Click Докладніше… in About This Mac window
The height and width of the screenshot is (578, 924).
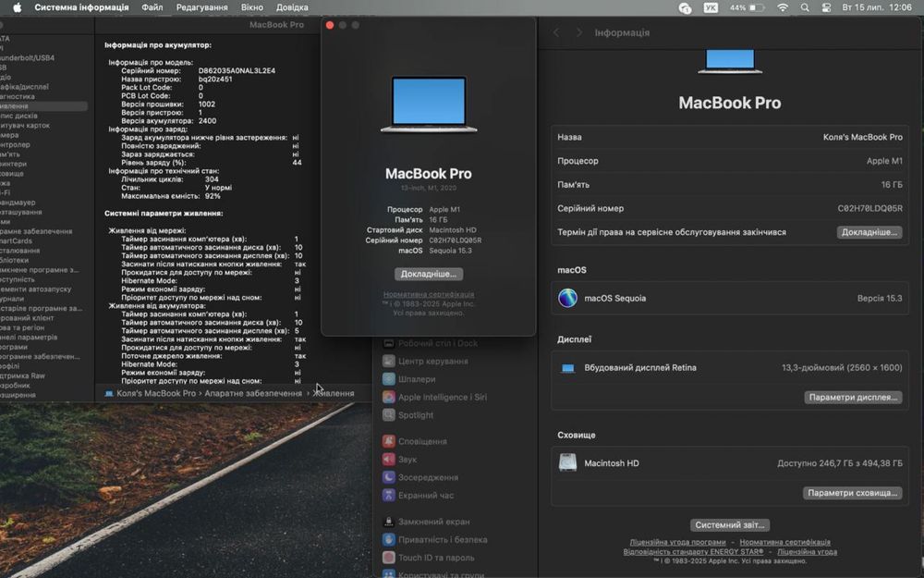[x=429, y=274]
